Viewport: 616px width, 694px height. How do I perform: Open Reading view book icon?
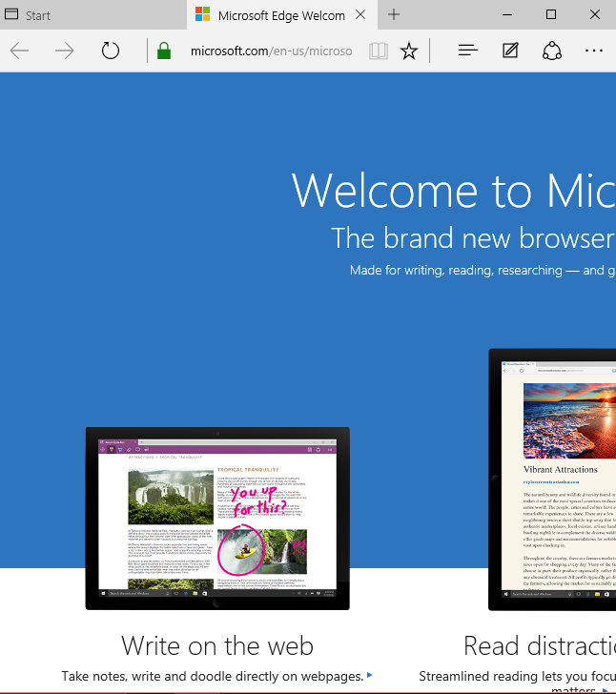pos(379,51)
